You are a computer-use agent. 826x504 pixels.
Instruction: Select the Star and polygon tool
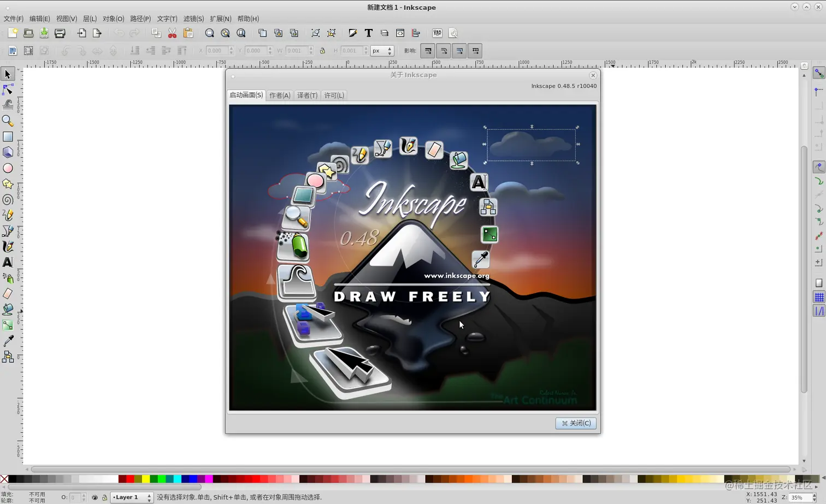coord(8,184)
